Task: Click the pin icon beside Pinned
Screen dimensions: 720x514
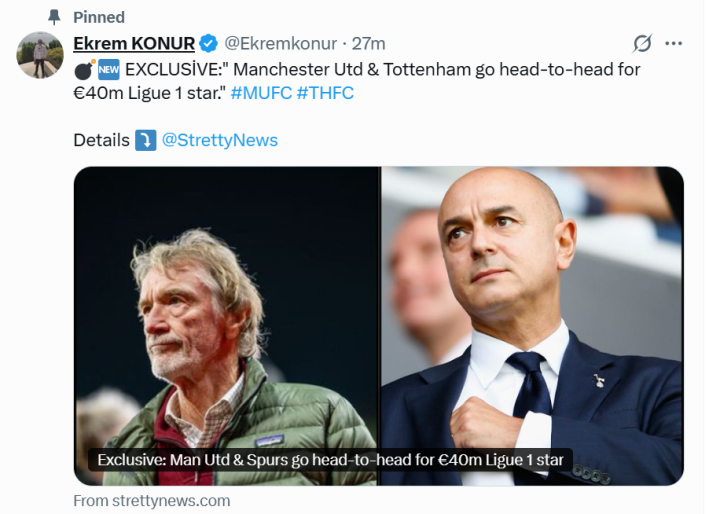Action: (x=54, y=17)
